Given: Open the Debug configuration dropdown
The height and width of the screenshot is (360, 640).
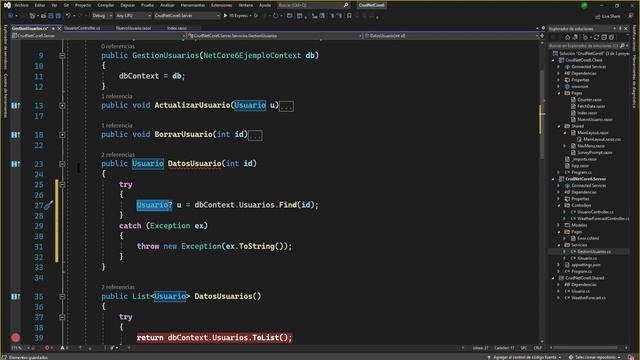Looking at the screenshot, I should [102, 16].
